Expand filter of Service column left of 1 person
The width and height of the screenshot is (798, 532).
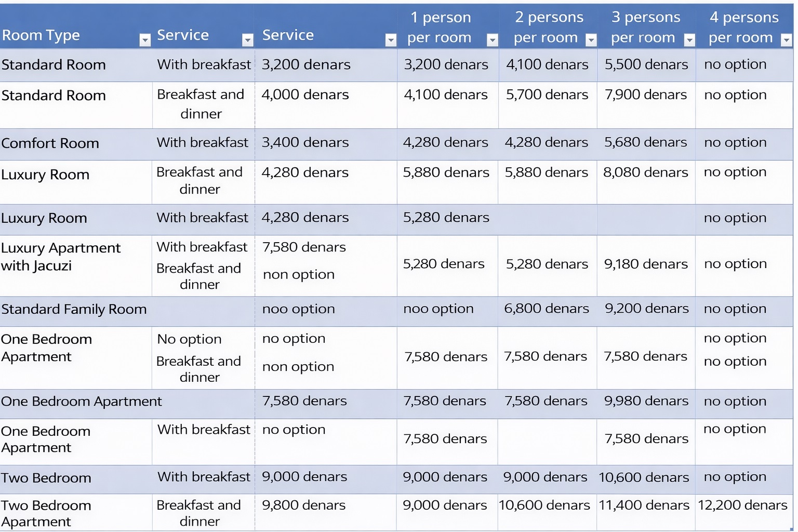pyautogui.click(x=391, y=40)
